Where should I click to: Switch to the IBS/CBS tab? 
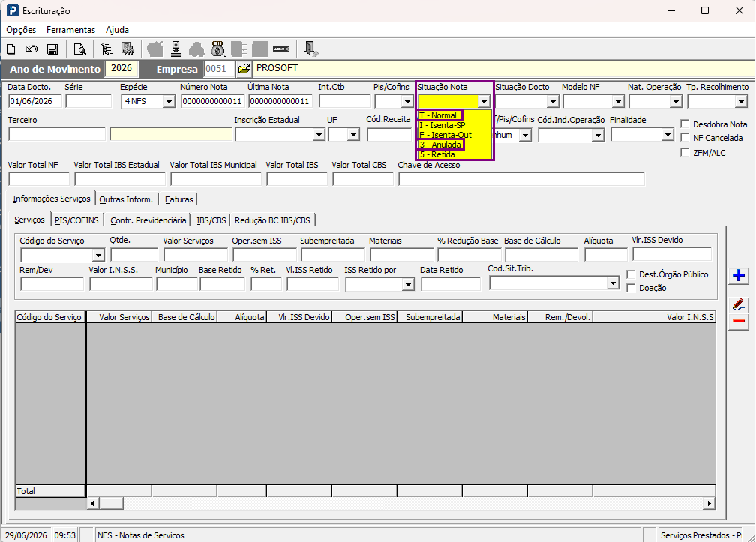coord(211,220)
